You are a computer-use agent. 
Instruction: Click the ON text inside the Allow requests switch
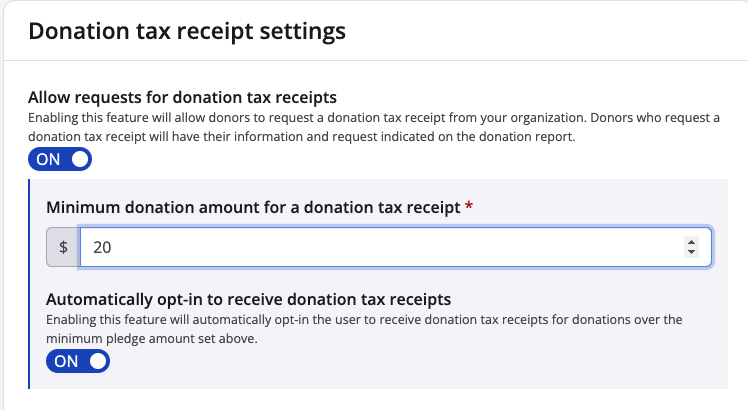pos(49,159)
